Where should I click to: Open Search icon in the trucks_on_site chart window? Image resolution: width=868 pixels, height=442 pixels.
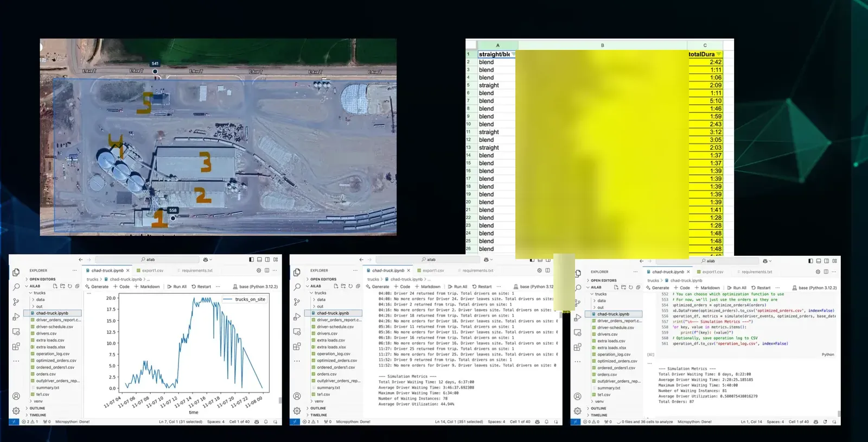(x=16, y=286)
